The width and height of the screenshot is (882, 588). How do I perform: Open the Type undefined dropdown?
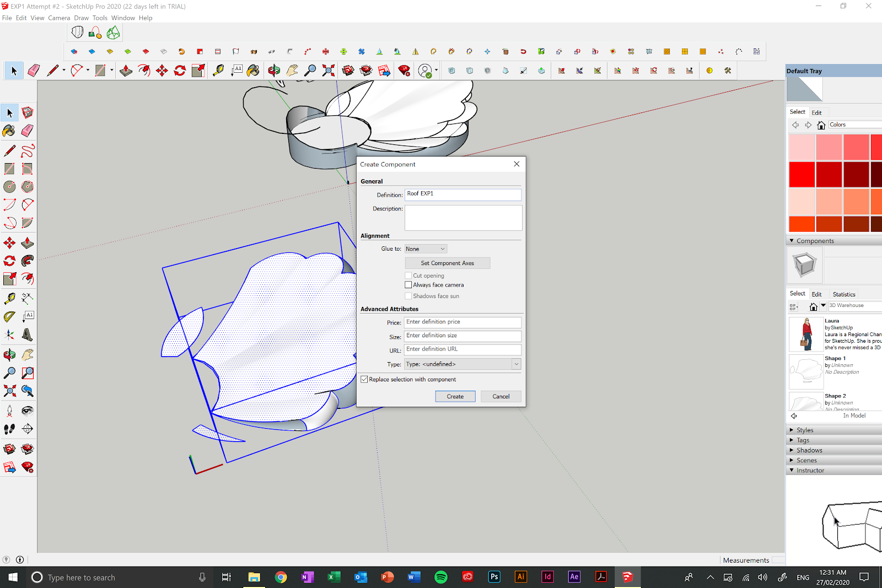coord(462,364)
